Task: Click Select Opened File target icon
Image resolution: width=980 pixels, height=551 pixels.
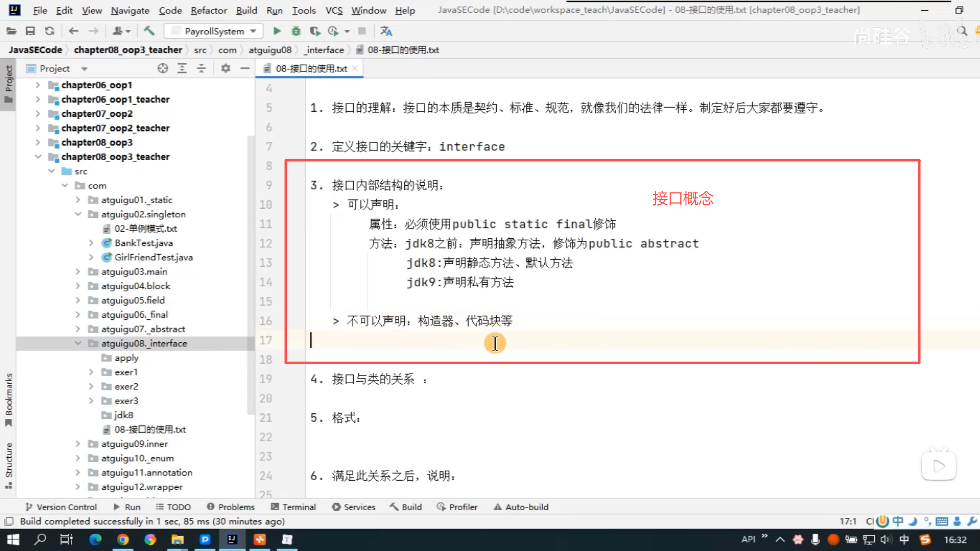Action: coord(163,68)
